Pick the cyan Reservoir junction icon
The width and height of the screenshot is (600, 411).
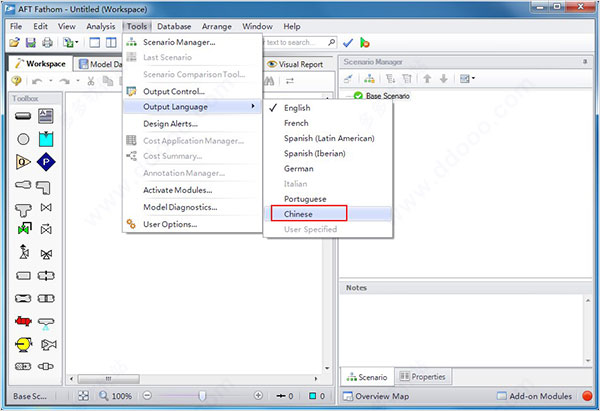pos(46,139)
